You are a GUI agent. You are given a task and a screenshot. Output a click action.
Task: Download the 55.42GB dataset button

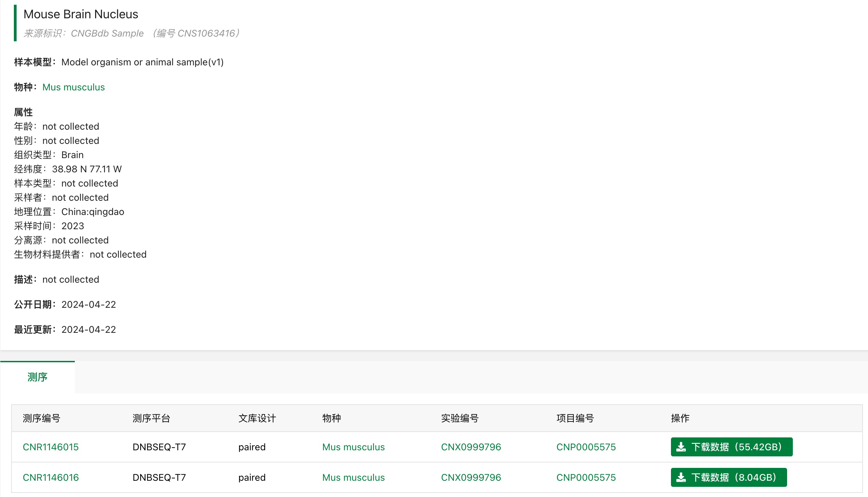tap(732, 447)
